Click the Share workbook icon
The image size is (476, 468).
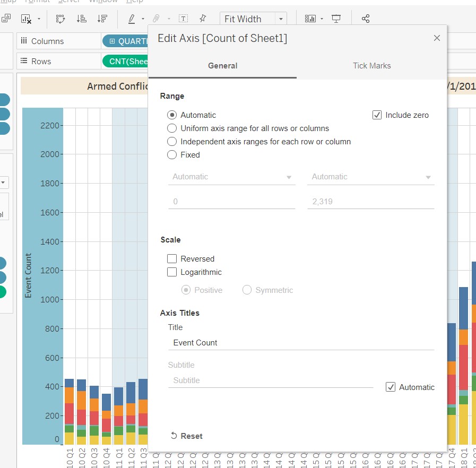click(366, 19)
